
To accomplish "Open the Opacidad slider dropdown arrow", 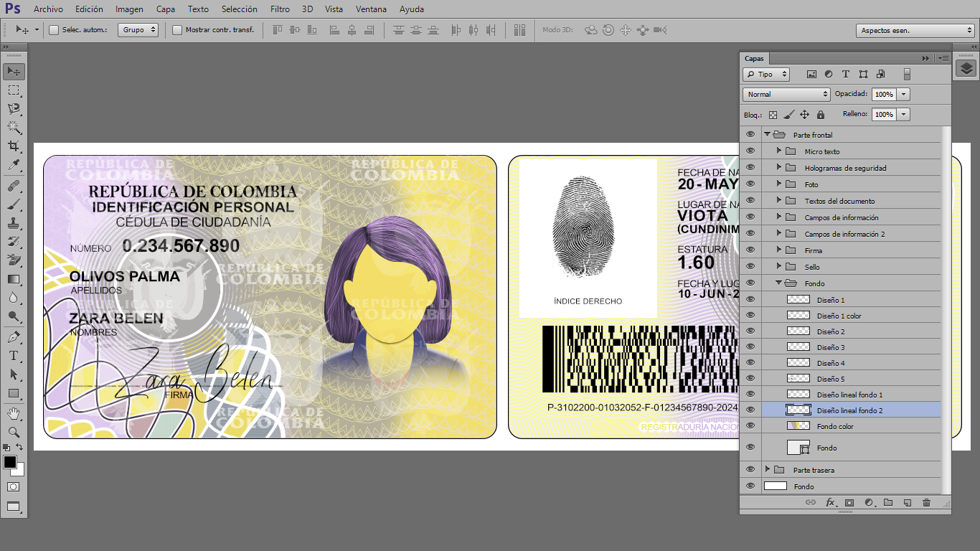I will click(x=904, y=94).
